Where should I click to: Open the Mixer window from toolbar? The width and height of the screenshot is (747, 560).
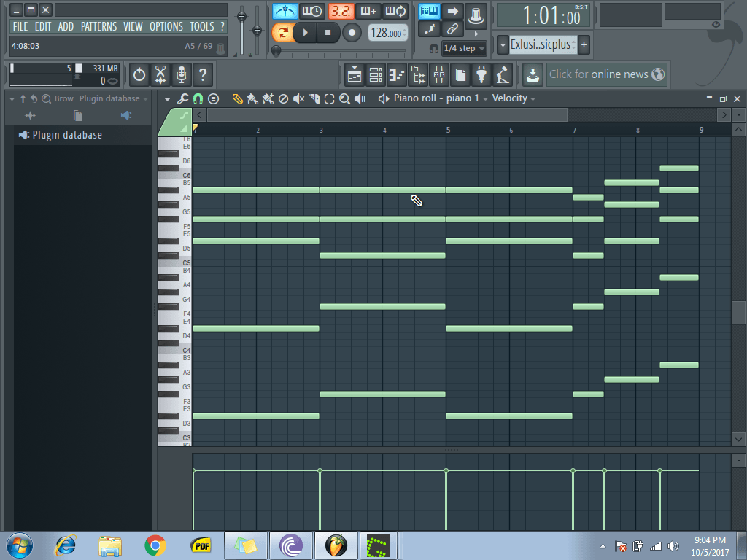pos(439,74)
